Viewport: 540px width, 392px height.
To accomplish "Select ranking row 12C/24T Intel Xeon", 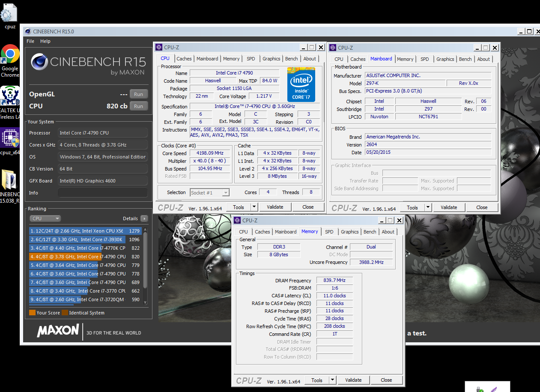I will tap(85, 231).
